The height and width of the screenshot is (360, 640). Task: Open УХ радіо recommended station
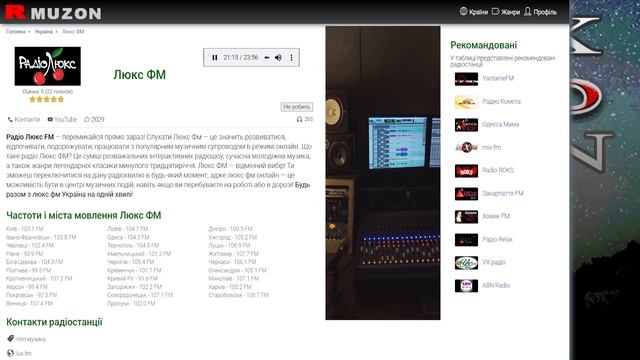click(494, 262)
